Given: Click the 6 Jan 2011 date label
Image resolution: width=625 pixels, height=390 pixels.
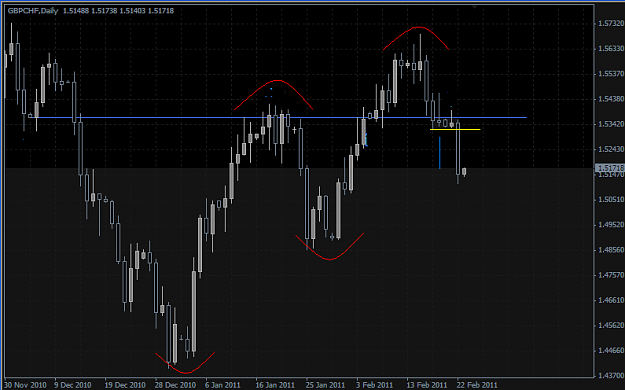Looking at the screenshot, I should click(223, 385).
